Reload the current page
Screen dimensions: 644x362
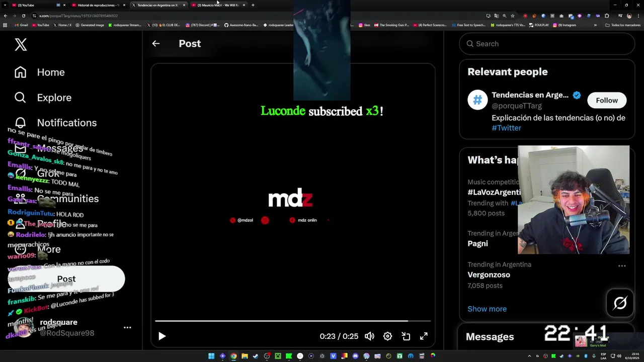pos(23,16)
